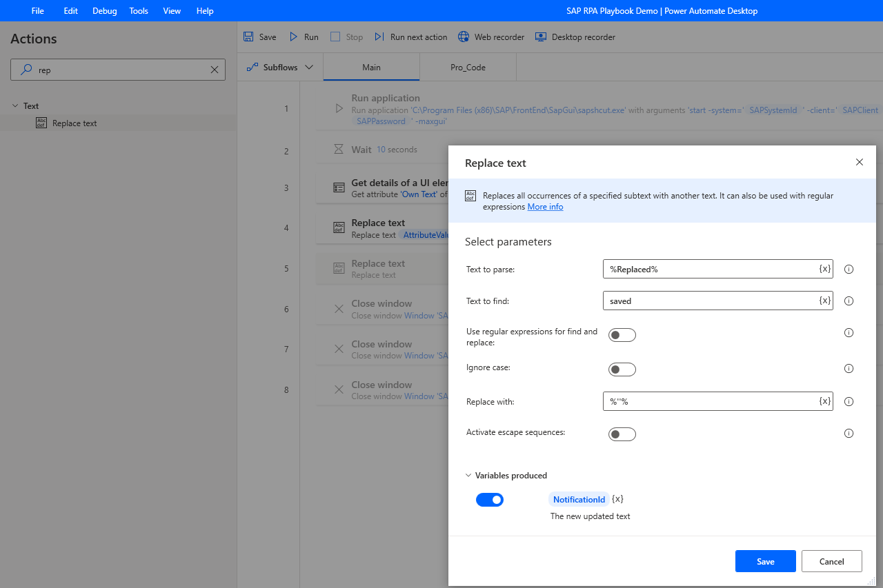This screenshot has width=883, height=588.
Task: Run the flow from the toolbar
Action: click(x=303, y=37)
